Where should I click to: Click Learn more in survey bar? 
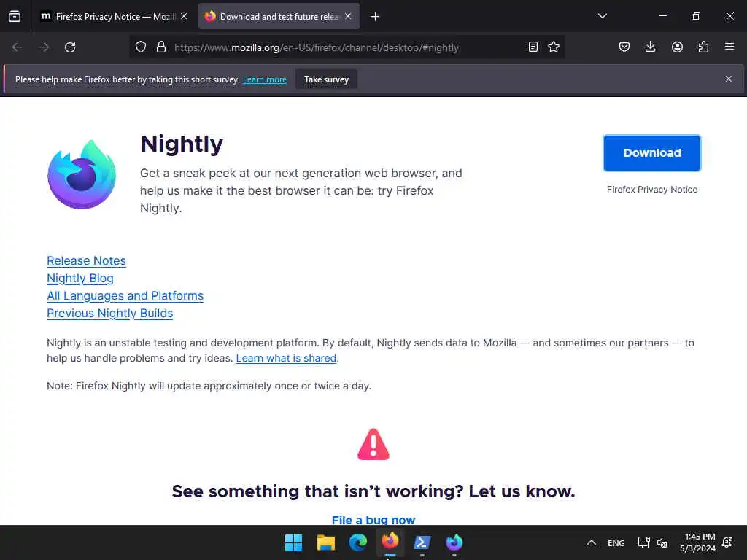(x=264, y=79)
